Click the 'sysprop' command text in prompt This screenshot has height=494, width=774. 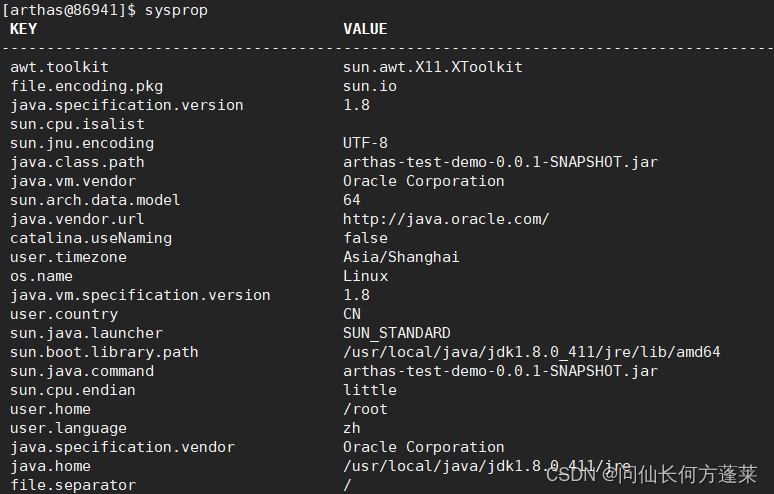(x=176, y=10)
